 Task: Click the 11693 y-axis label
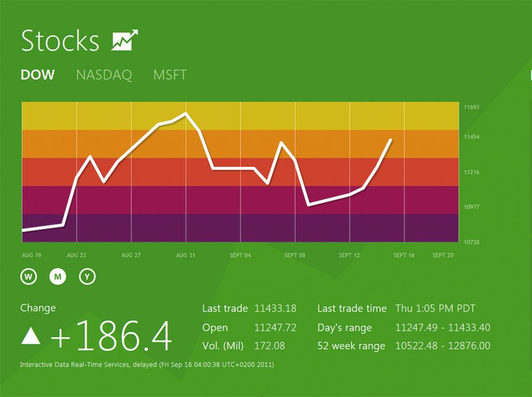click(472, 107)
